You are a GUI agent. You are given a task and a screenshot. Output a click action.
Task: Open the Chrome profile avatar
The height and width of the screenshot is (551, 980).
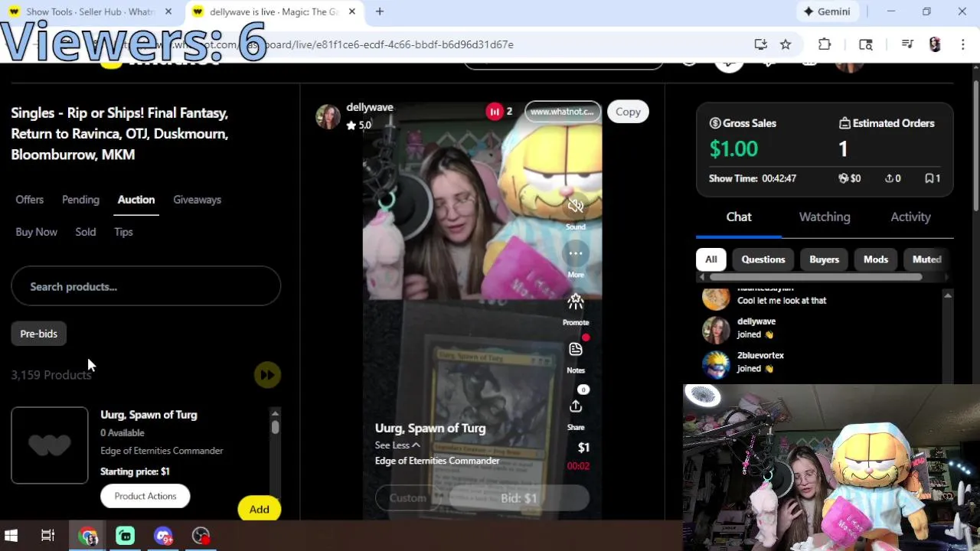[935, 44]
